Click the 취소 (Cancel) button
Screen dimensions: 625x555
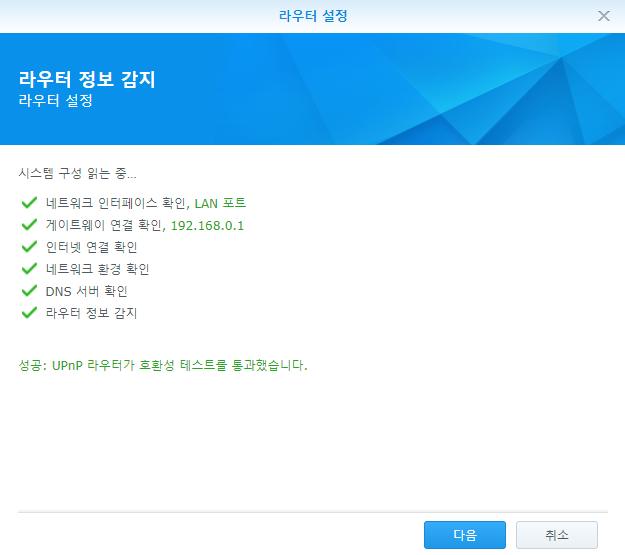[x=557, y=535]
